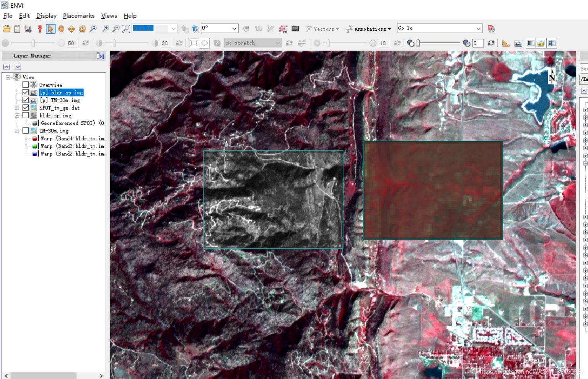Check the bldr_sp.img layer visibility
The width and height of the screenshot is (588, 379).
[x=26, y=115]
